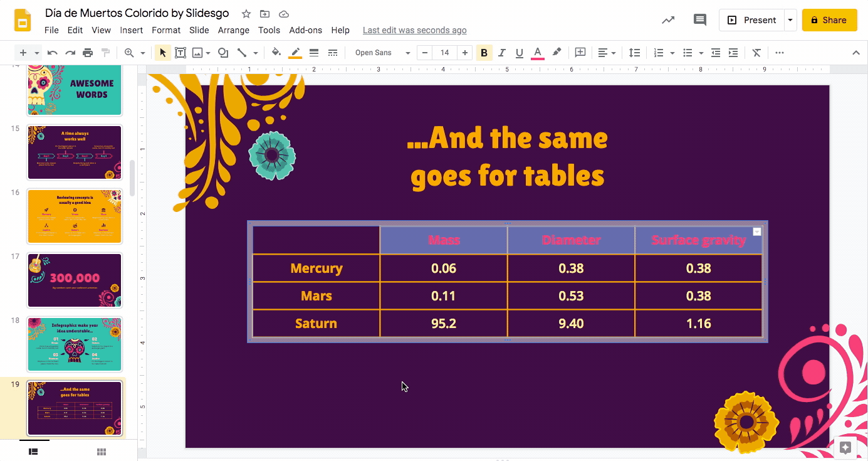This screenshot has width=868, height=461.
Task: Decrease font size with minus button
Action: pyautogui.click(x=426, y=53)
